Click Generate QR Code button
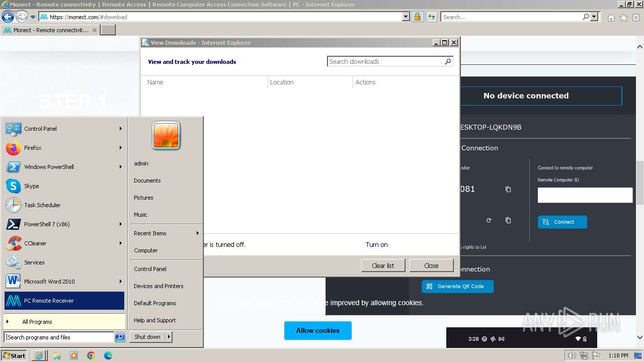 (457, 287)
